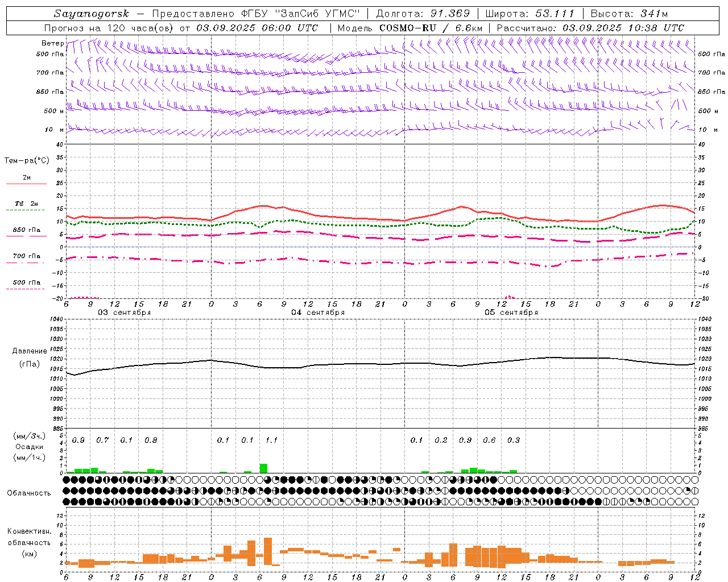The image size is (728, 582).
Task: Click the 3-hour precipitation value "0.2"
Action: coord(441,440)
